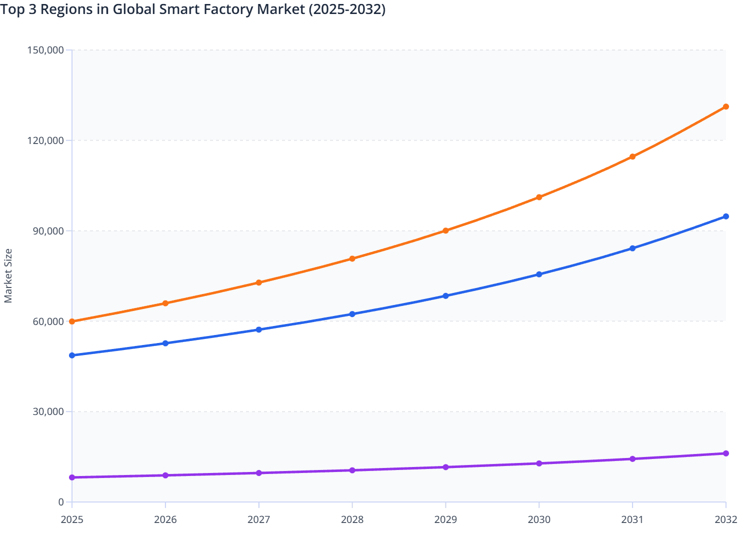
Task: Select the blue line's 2032 endpoint marker
Action: (x=726, y=216)
